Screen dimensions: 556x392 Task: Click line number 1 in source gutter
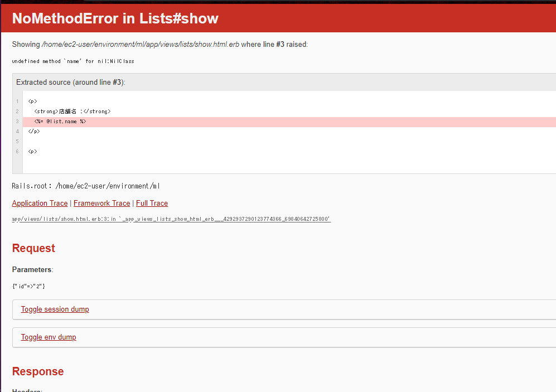17,101
